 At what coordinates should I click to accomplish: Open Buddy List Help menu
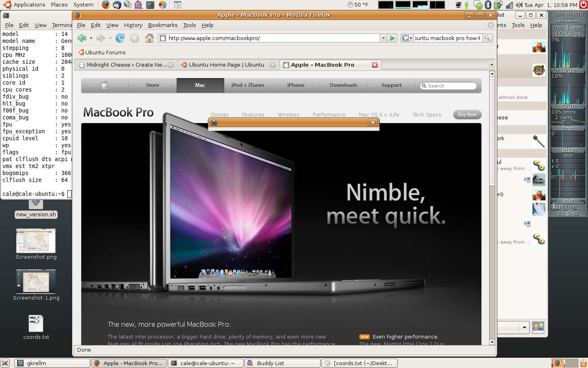coord(536,25)
